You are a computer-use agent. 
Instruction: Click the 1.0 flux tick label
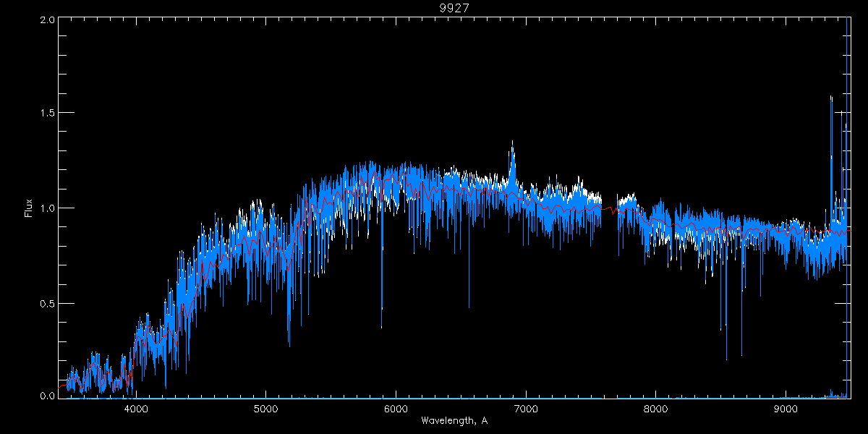(48, 208)
